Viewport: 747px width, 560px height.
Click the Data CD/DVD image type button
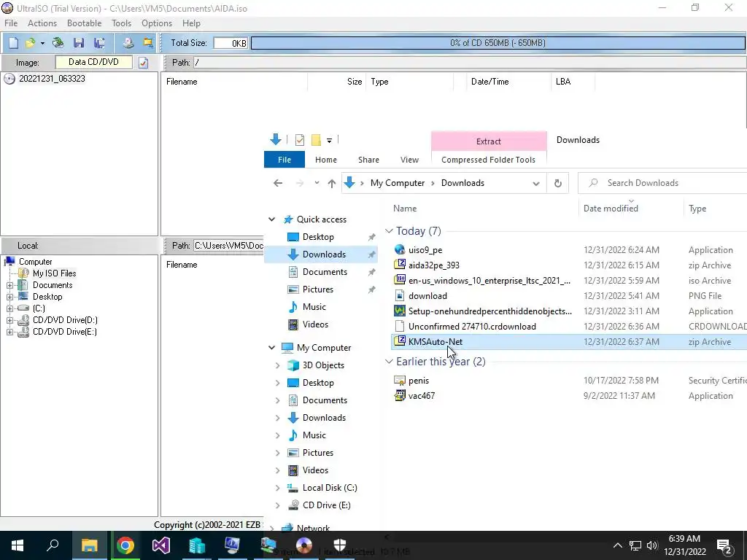click(x=93, y=62)
